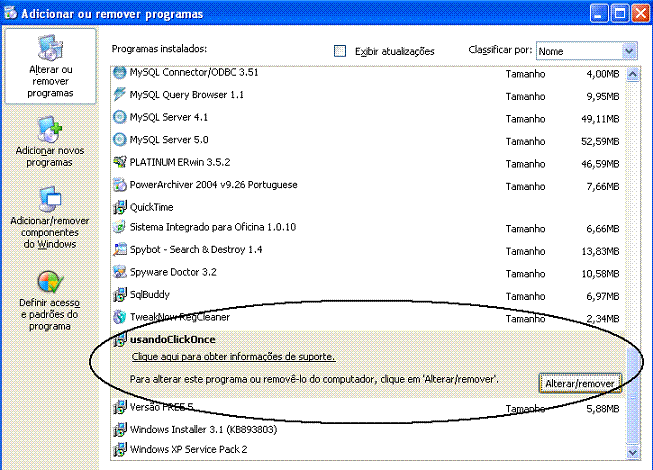Screen dimensions: 653x470
Task: Select the MySQL Server 5.0 icon
Action: click(120, 139)
